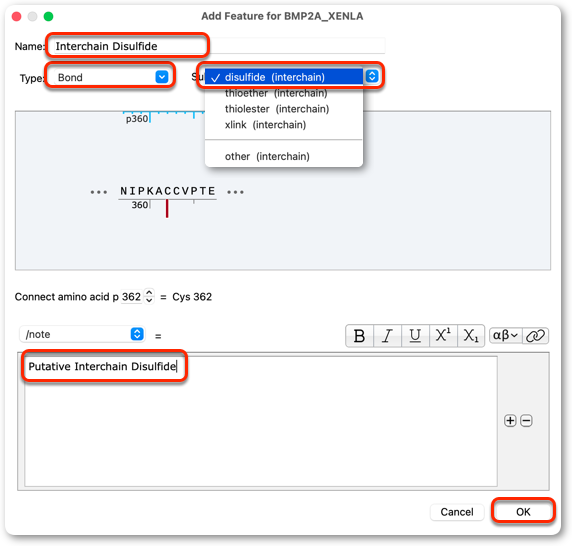Image resolution: width=573 pixels, height=546 pixels.
Task: Apply bold formatting with the B icon
Action: pyautogui.click(x=359, y=335)
